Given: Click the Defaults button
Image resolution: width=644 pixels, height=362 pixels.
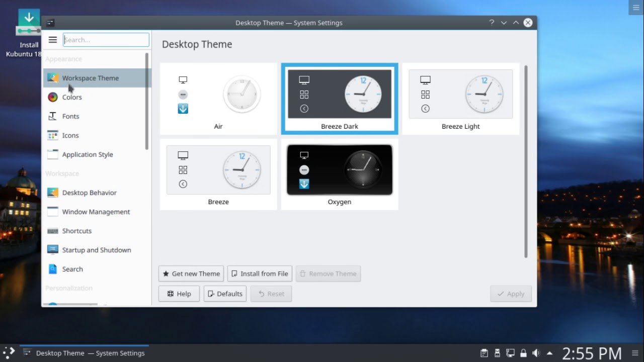Looking at the screenshot, I should (x=225, y=294).
